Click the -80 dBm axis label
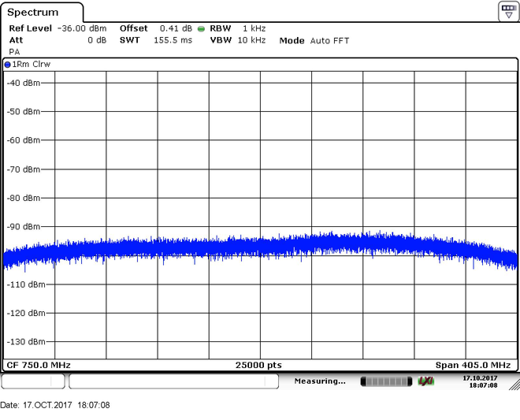This screenshot has width=520, height=420. pos(24,198)
